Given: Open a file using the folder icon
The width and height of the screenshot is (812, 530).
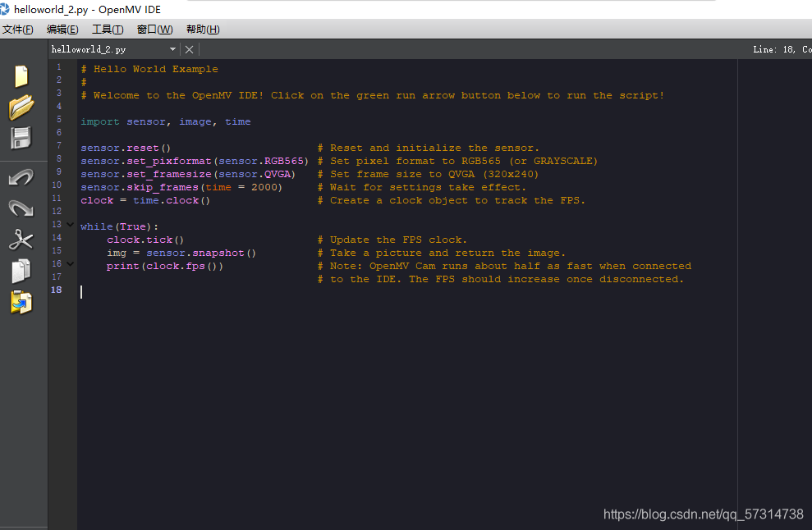Looking at the screenshot, I should [21, 107].
